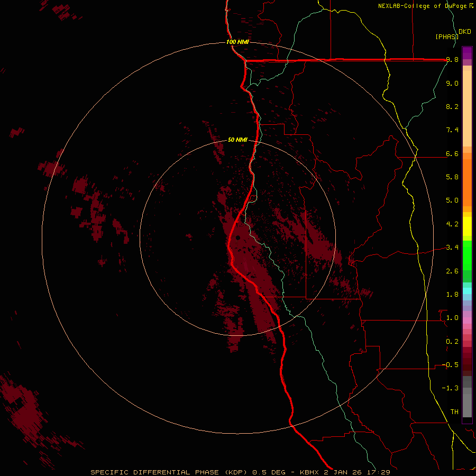This screenshot has height=476, width=476.
Task: Click the DKD units label
Action: [x=464, y=32]
